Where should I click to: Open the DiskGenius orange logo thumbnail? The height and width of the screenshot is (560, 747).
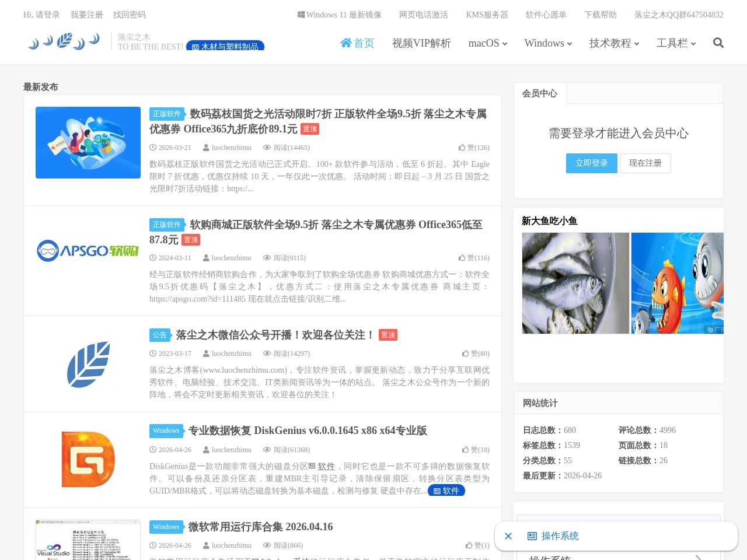click(88, 460)
